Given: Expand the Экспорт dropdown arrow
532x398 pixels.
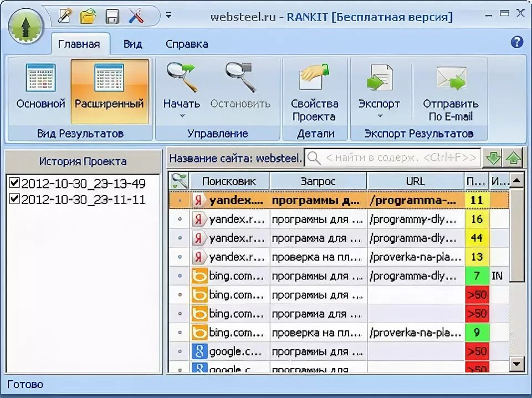Looking at the screenshot, I should 380,116.
